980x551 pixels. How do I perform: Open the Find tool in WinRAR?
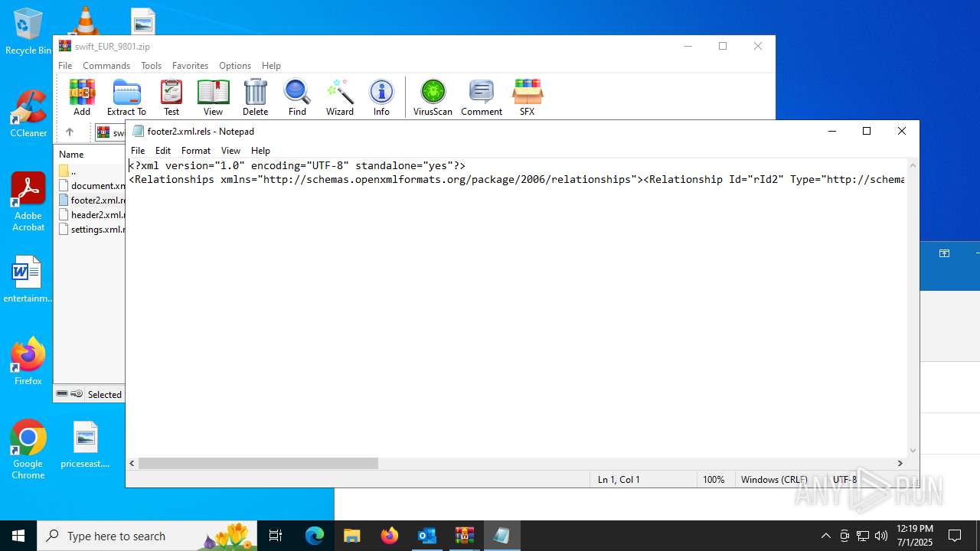pos(297,97)
